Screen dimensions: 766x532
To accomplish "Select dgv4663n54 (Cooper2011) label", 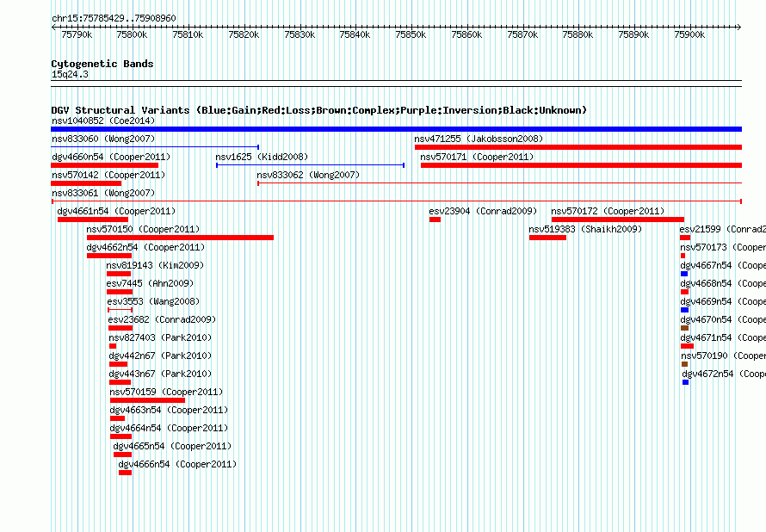I will pyautogui.click(x=169, y=410).
